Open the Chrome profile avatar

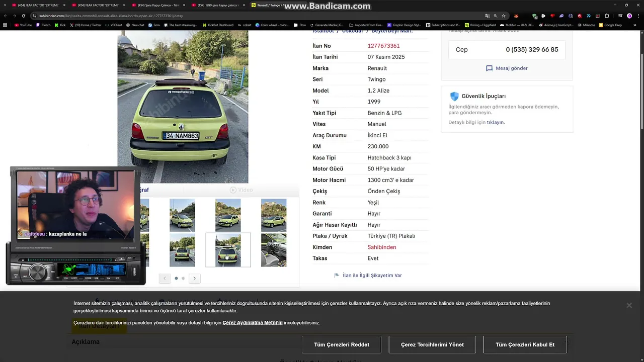(x=629, y=16)
